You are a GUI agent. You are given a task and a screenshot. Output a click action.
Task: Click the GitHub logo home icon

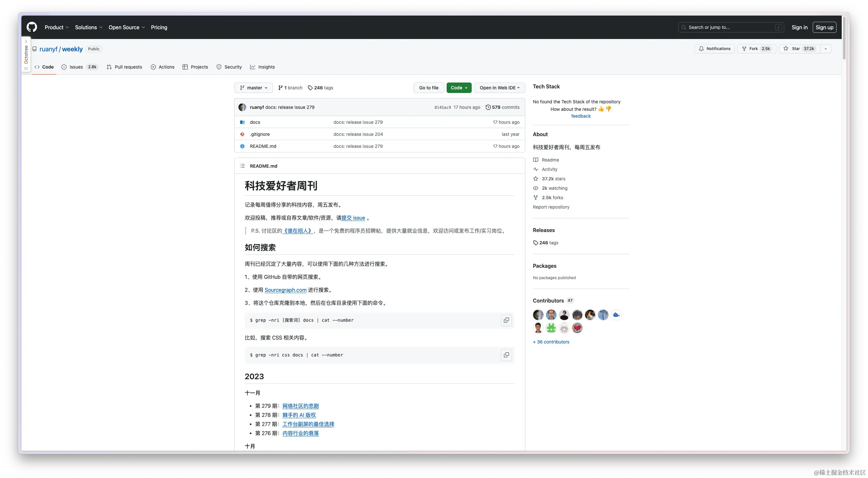[32, 27]
